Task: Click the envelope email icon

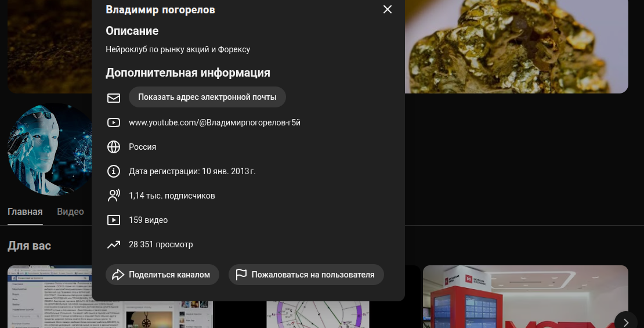Action: 114,98
